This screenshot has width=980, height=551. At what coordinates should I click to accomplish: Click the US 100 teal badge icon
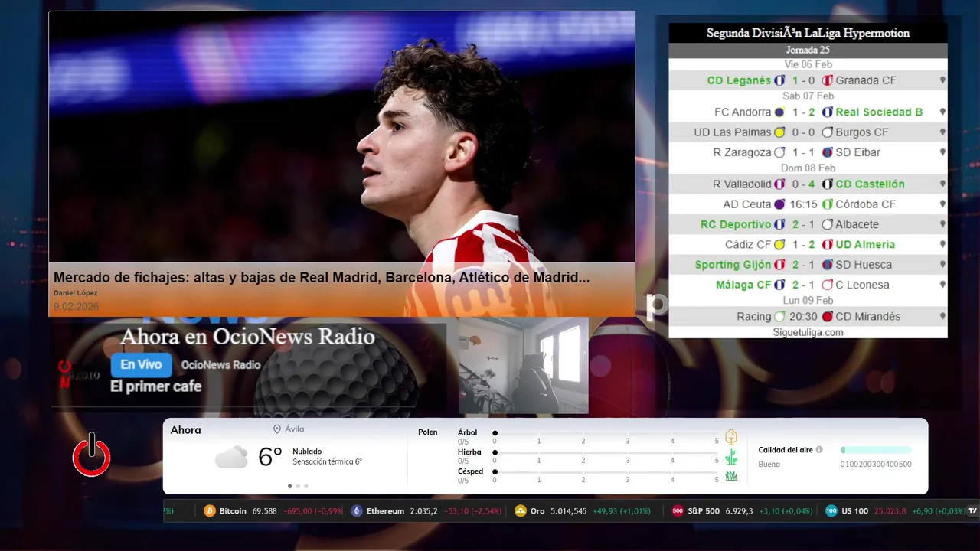(831, 511)
